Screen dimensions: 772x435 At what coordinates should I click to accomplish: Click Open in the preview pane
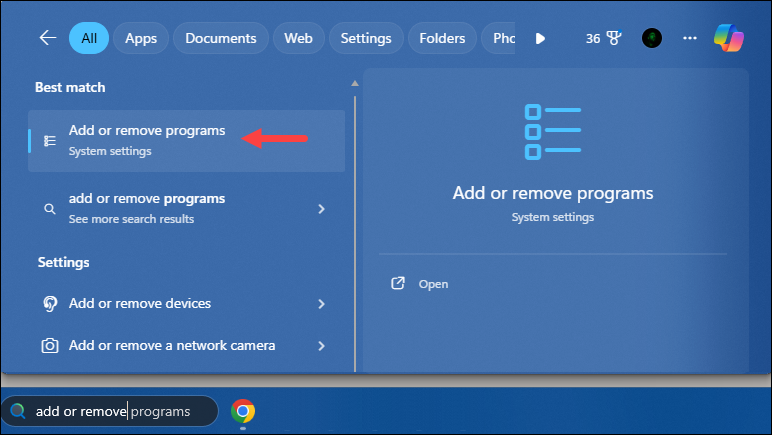coord(433,284)
